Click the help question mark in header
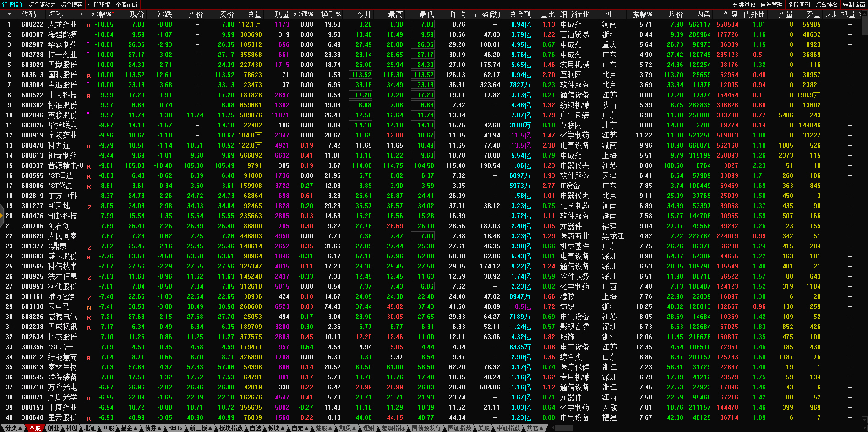This screenshot has height=432, width=868. click(859, 14)
